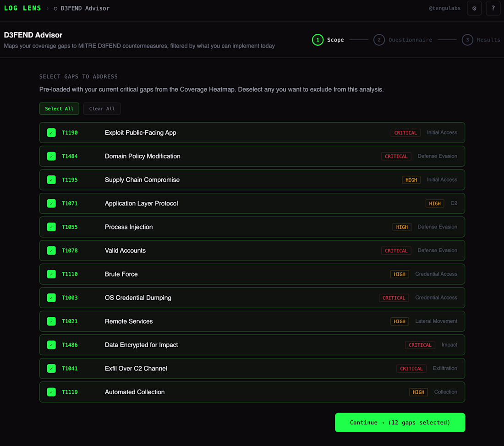
Task: Click the T1078 technique ID
Action: (x=70, y=250)
